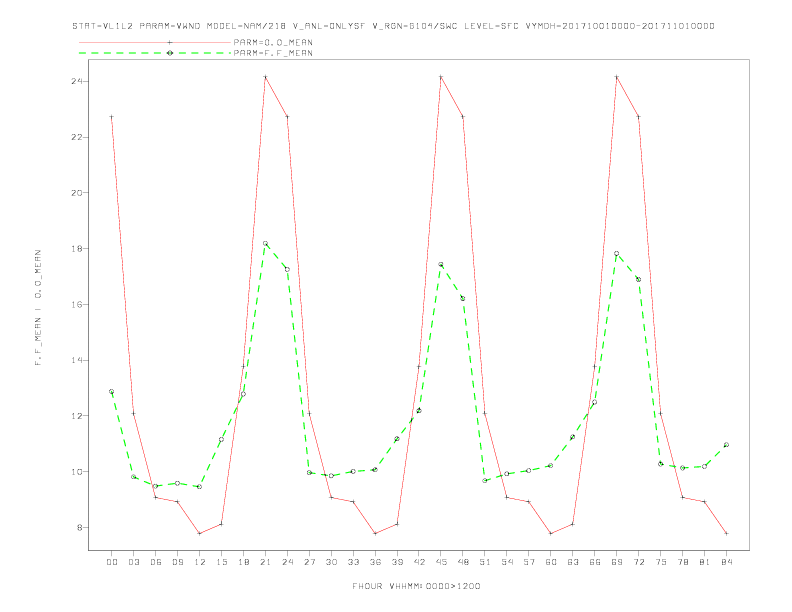Select the red O_MEAN peak point at hour 45
This screenshot has width=792, height=612.
(441, 77)
